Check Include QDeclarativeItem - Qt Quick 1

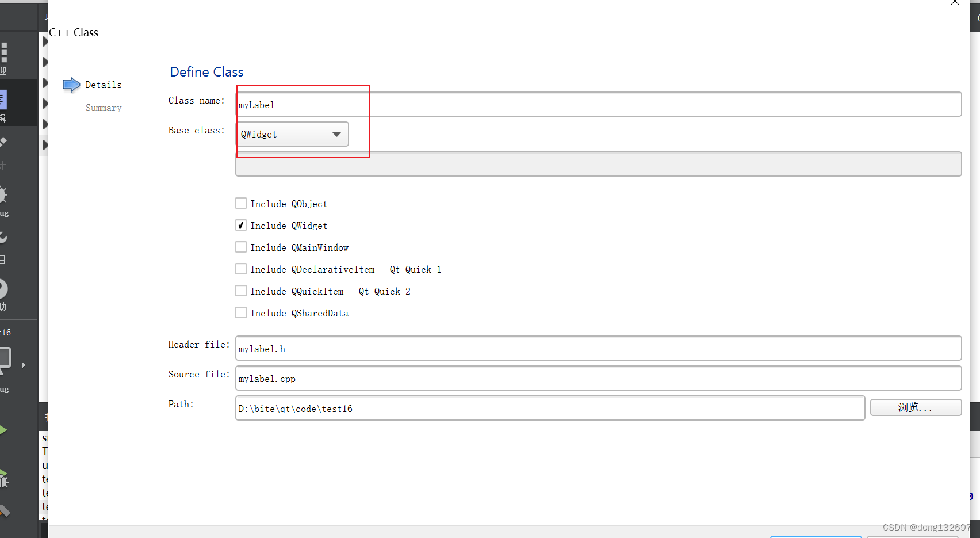241,269
